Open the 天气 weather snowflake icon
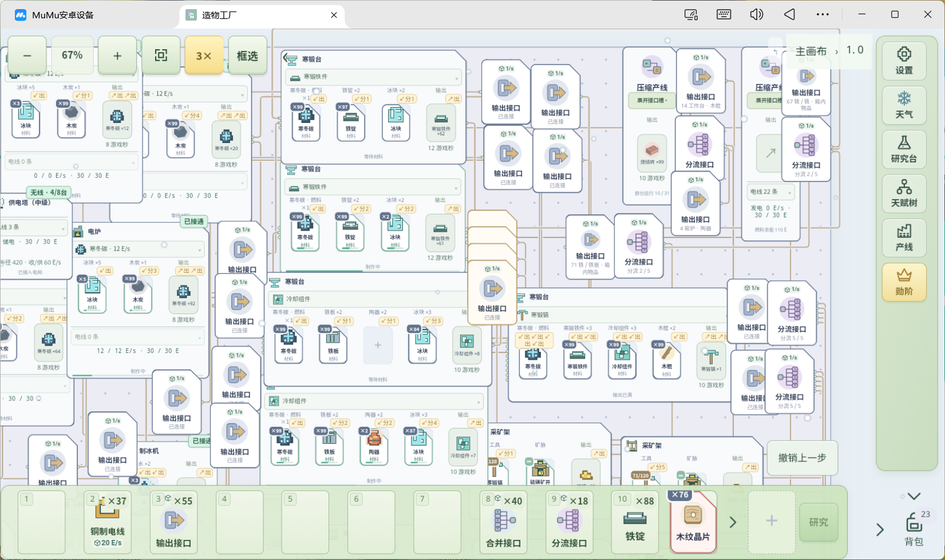The width and height of the screenshot is (945, 560). 904,105
